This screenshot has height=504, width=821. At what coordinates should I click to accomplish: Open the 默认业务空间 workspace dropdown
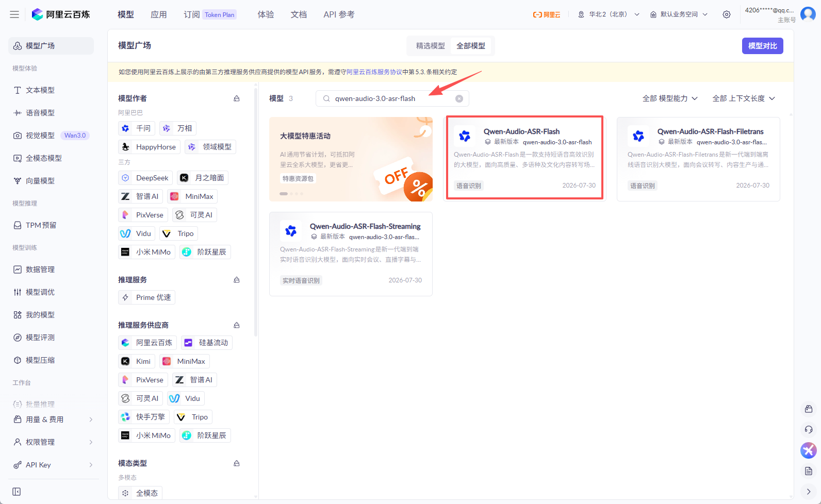click(x=679, y=14)
